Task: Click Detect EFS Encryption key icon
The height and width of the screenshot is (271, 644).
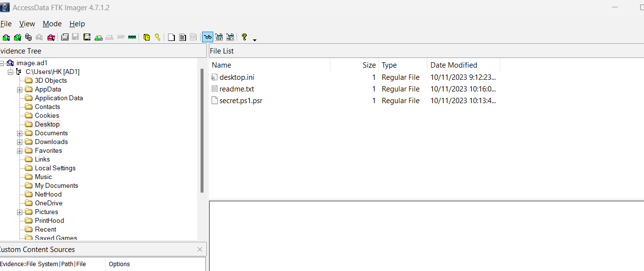Action: (157, 37)
